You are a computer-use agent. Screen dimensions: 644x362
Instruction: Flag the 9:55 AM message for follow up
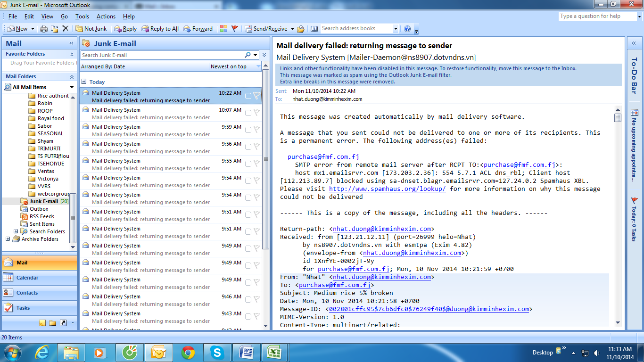(x=257, y=164)
